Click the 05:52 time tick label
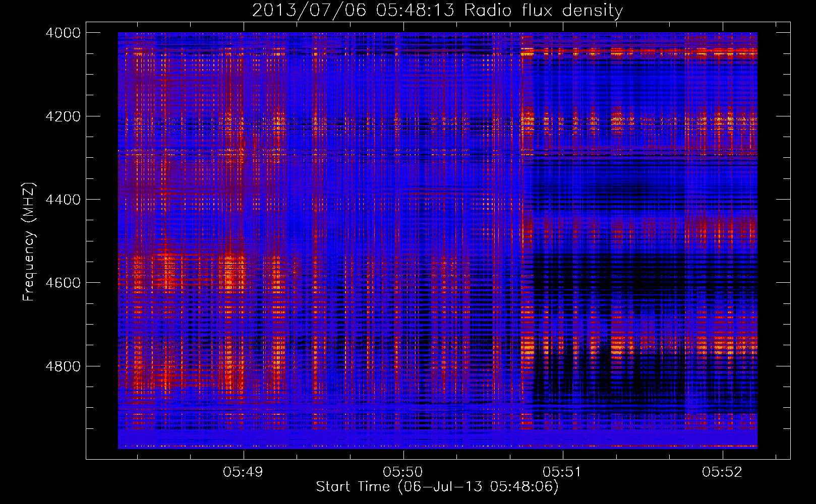 722,472
